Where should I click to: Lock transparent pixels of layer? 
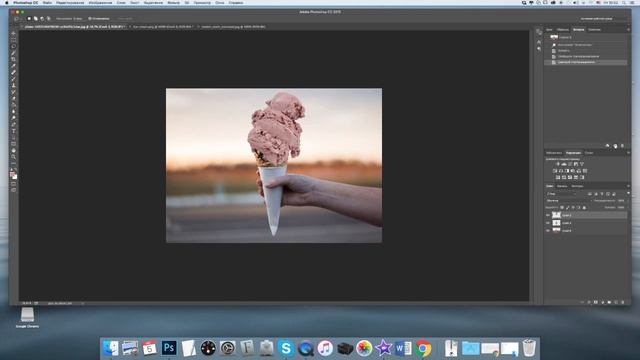pos(562,207)
